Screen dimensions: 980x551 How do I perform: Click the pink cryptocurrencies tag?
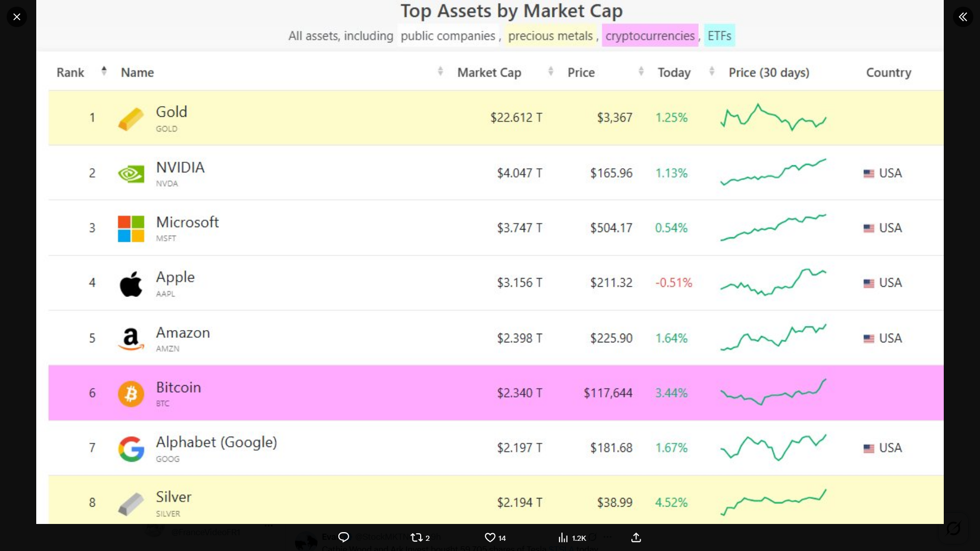(650, 36)
